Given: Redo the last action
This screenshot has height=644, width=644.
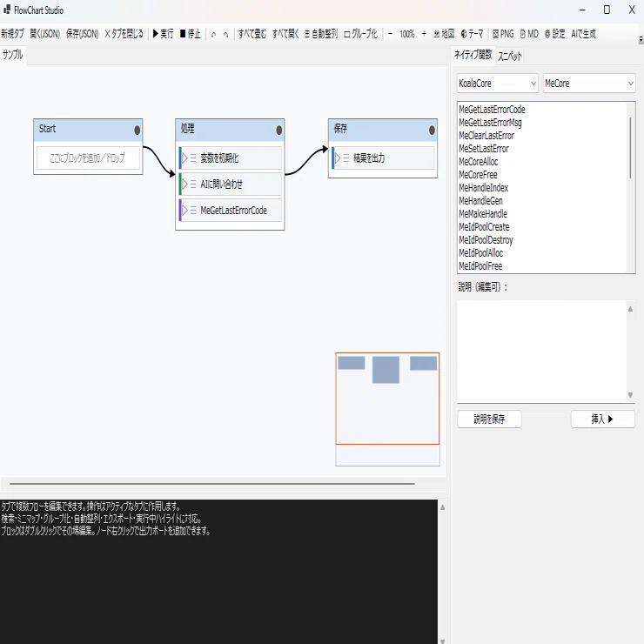Looking at the screenshot, I should (225, 35).
